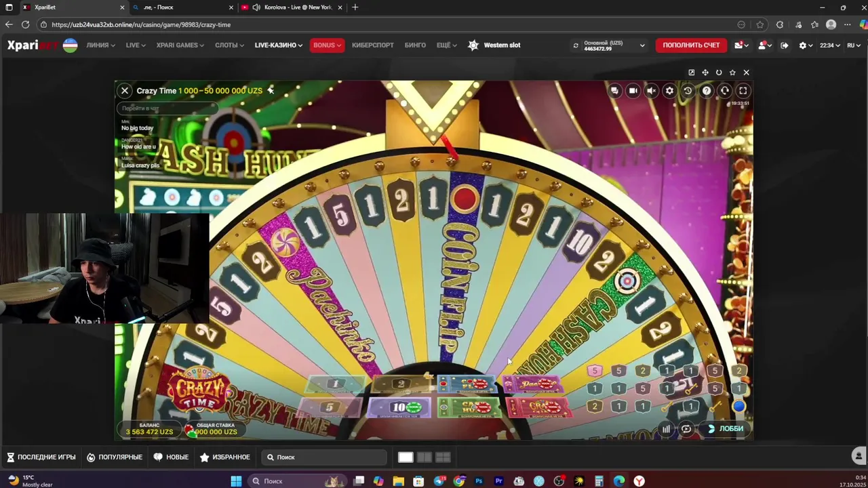Image resolution: width=868 pixels, height=488 pixels.
Task: Expand the XPARI GAMES menu
Action: point(180,45)
